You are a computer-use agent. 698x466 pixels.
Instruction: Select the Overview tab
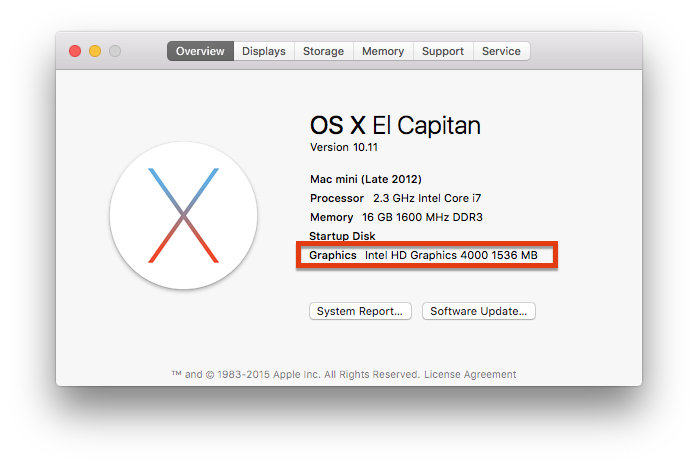click(x=200, y=51)
